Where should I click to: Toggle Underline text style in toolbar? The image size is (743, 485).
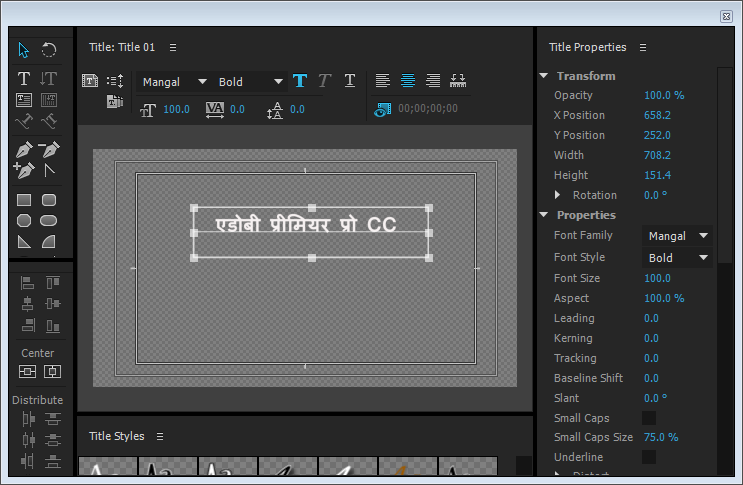click(x=350, y=81)
